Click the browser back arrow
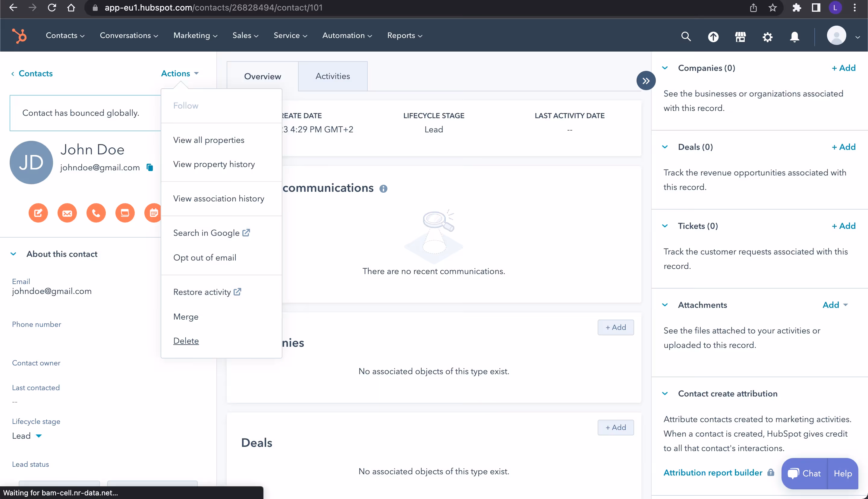This screenshot has width=868, height=499. 13,8
